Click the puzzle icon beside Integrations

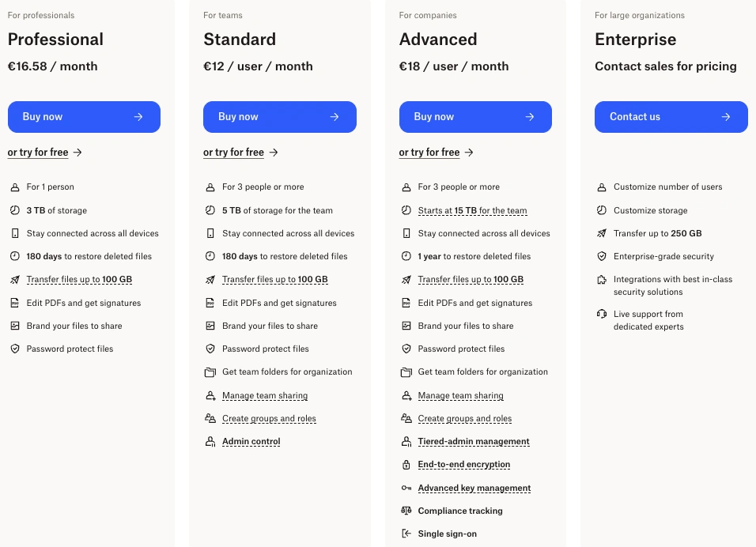(602, 280)
